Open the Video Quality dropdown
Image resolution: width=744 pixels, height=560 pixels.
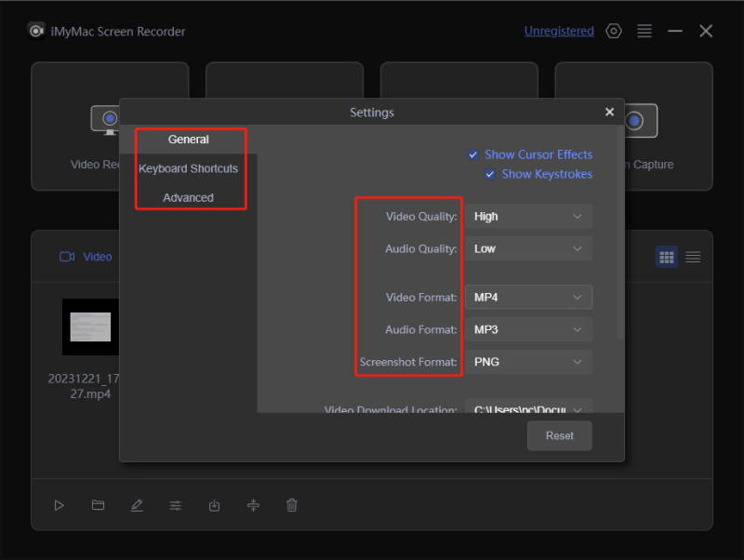[x=528, y=217]
